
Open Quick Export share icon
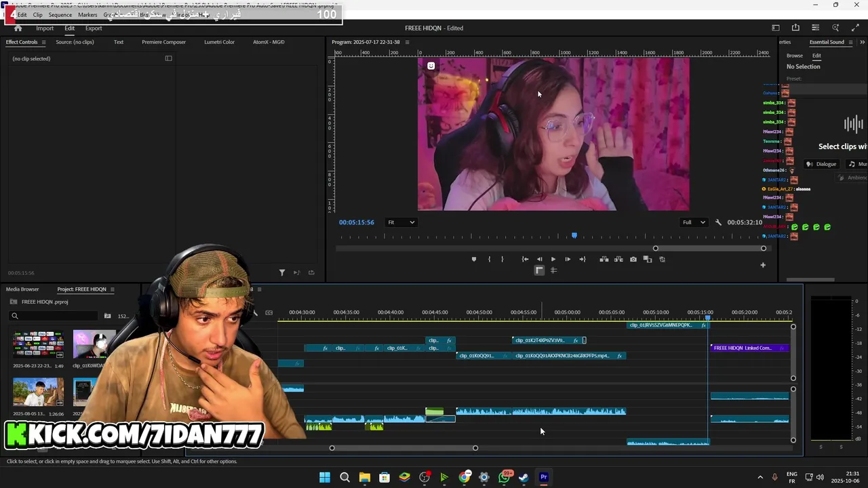[795, 28]
